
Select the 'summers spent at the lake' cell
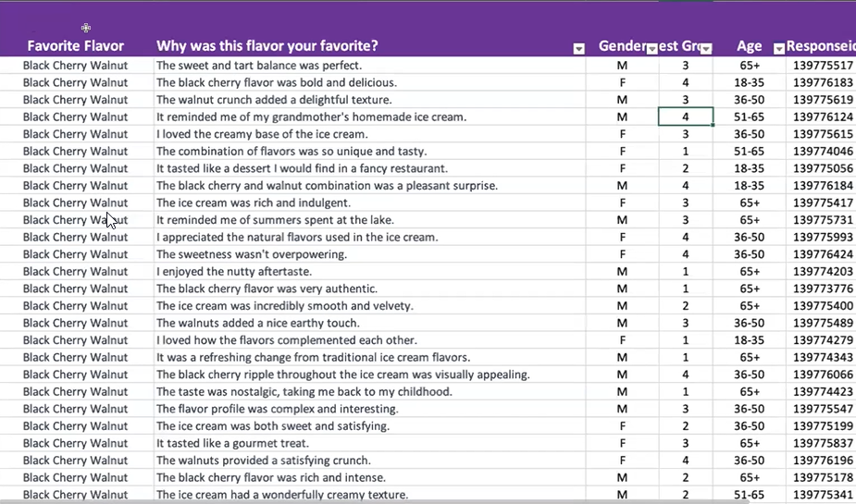point(369,220)
